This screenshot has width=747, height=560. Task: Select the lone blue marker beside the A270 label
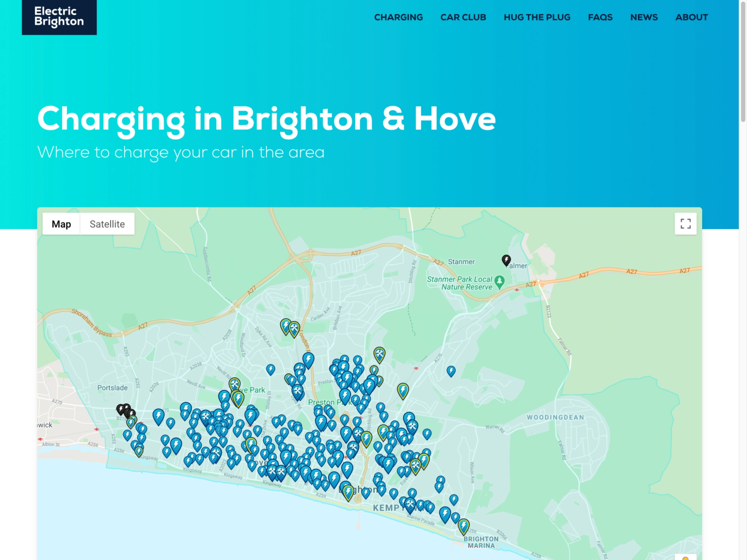click(x=451, y=371)
